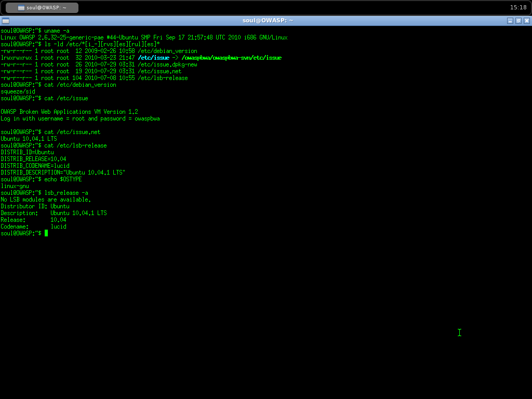Click the 'Description: Ubuntu 10.04.1 LTS' line
The image size is (532, 399).
(x=54, y=213)
